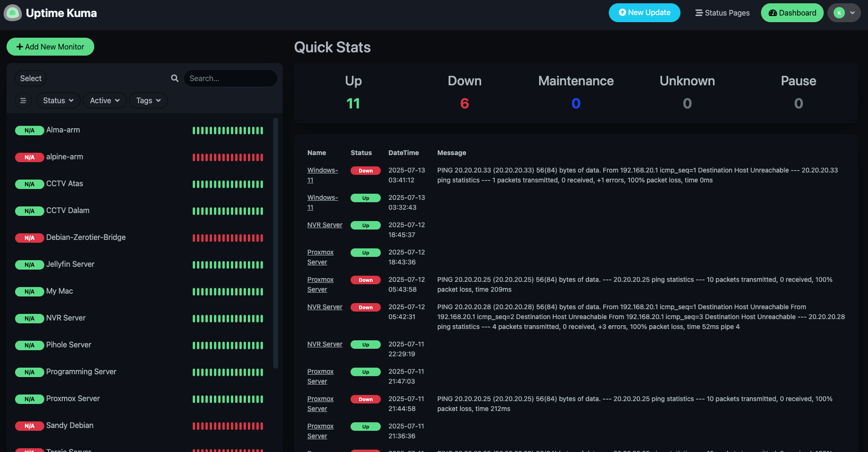
Task: Click the search magnifier icon
Action: (175, 78)
